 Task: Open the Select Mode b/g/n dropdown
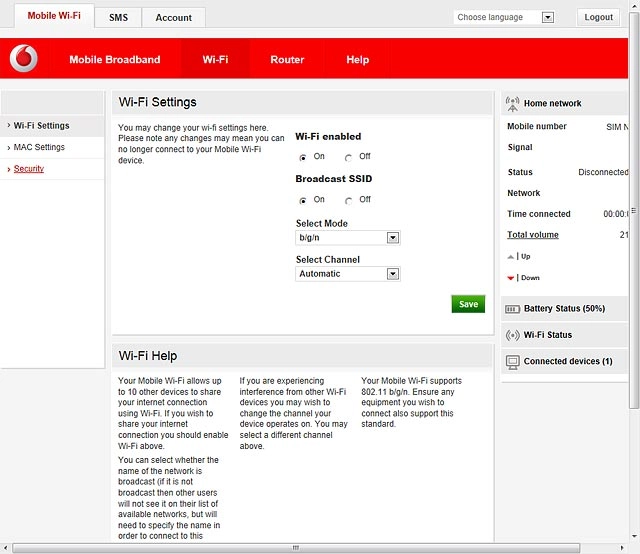pos(348,238)
